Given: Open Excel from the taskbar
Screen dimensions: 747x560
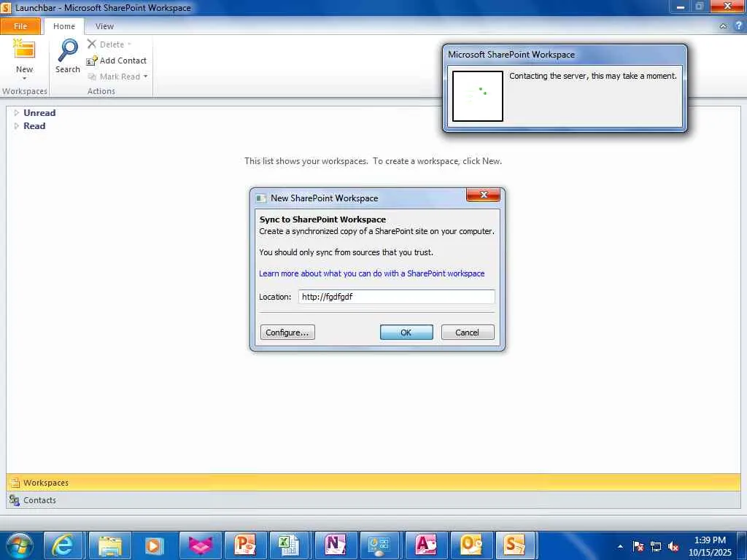Looking at the screenshot, I should (289, 545).
